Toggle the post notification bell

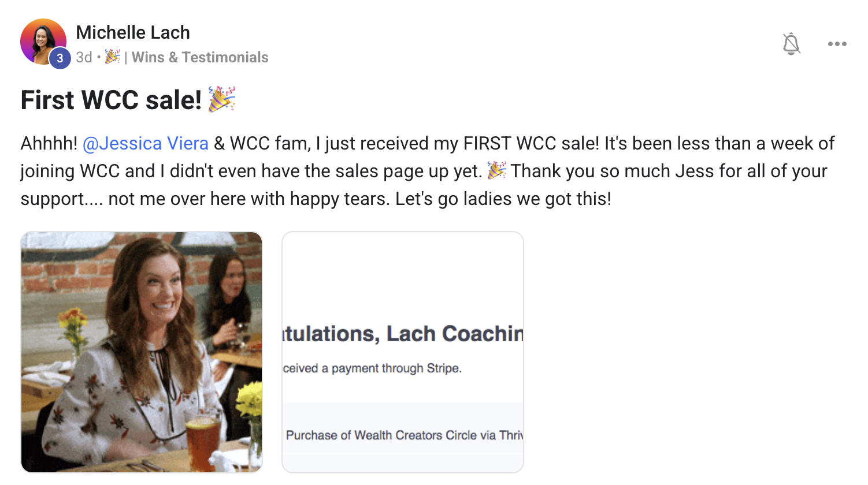791,44
